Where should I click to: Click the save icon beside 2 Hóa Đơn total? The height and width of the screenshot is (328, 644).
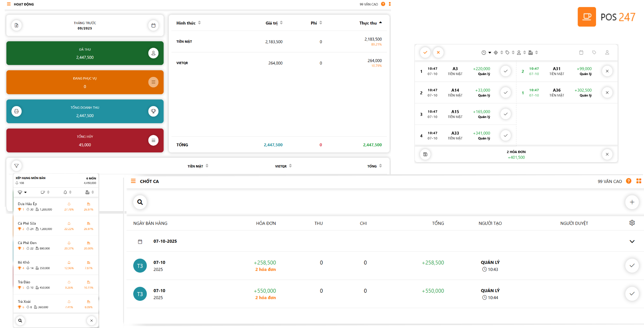(x=425, y=154)
